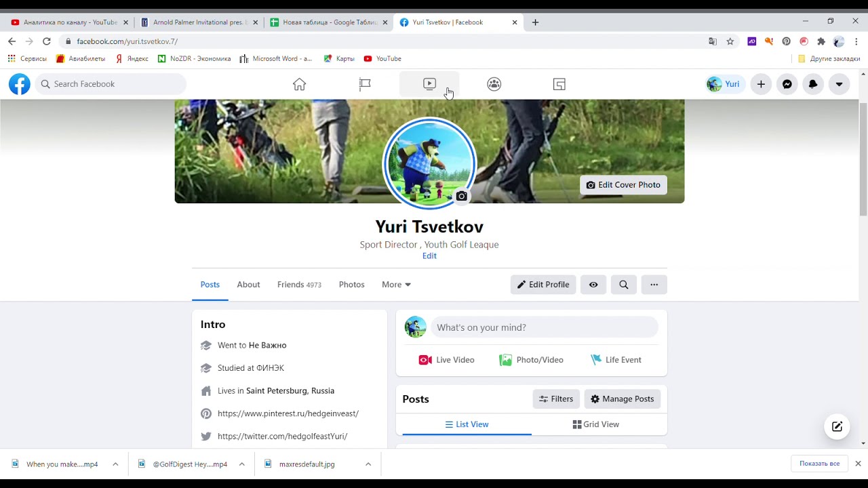Open Другие закладки folder
Screen dimensions: 868x488
[829, 59]
